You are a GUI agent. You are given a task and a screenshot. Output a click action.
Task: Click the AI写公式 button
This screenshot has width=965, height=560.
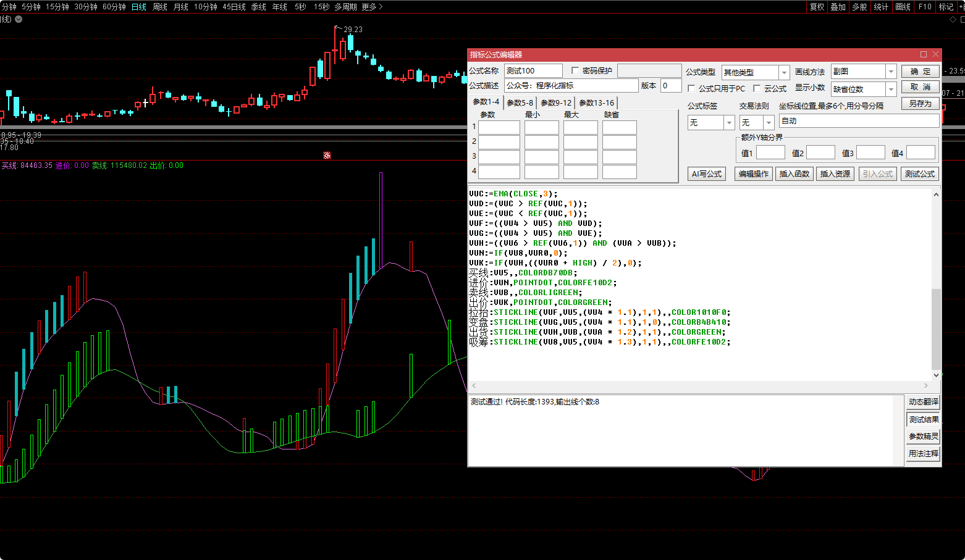click(x=707, y=174)
